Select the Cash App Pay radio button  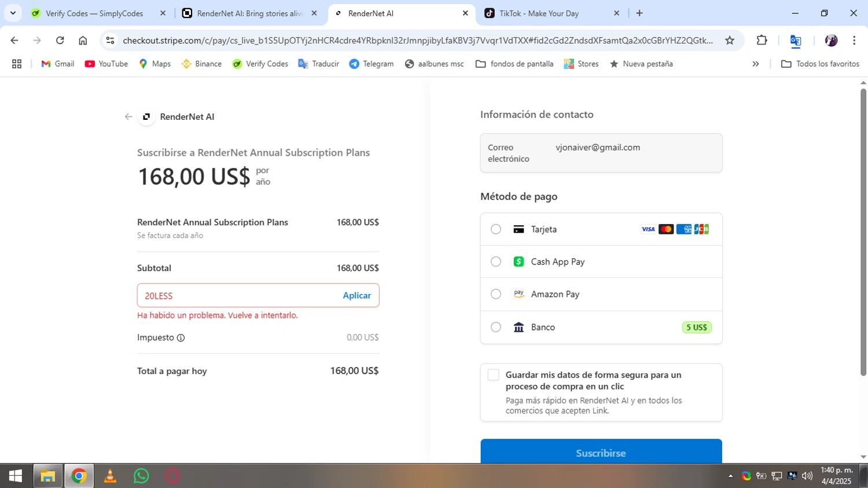click(496, 262)
